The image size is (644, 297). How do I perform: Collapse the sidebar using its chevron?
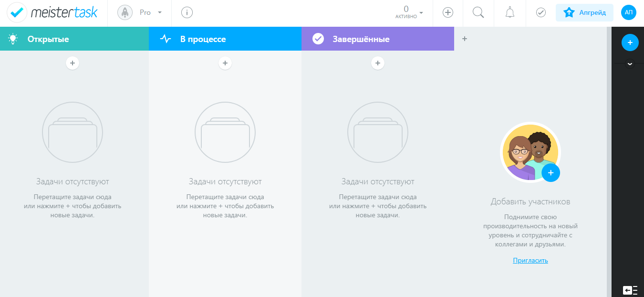(x=630, y=63)
